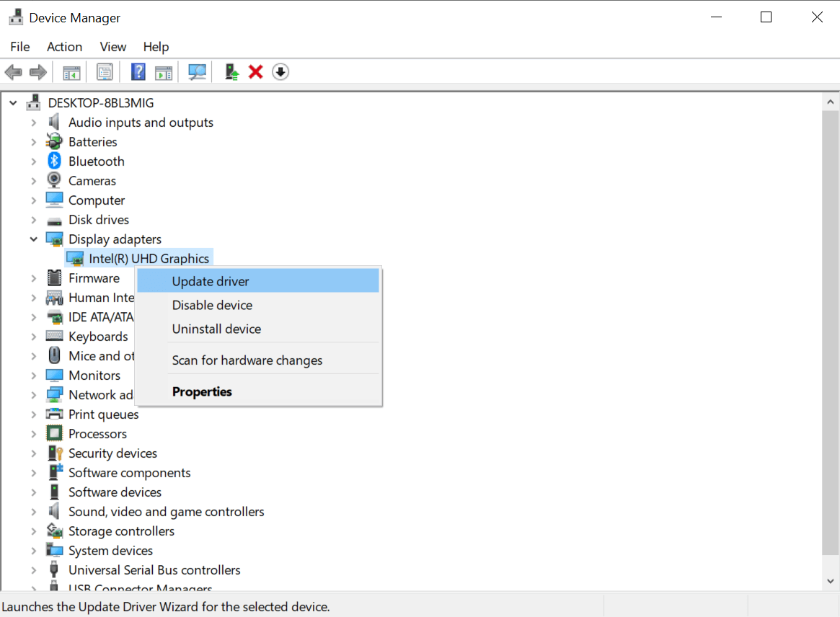The width and height of the screenshot is (840, 617).
Task: Click the vertical scrollbar down arrow
Action: pos(830,581)
